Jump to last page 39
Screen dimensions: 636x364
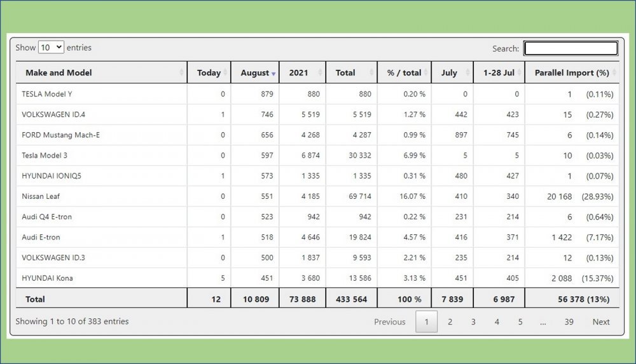tap(569, 322)
